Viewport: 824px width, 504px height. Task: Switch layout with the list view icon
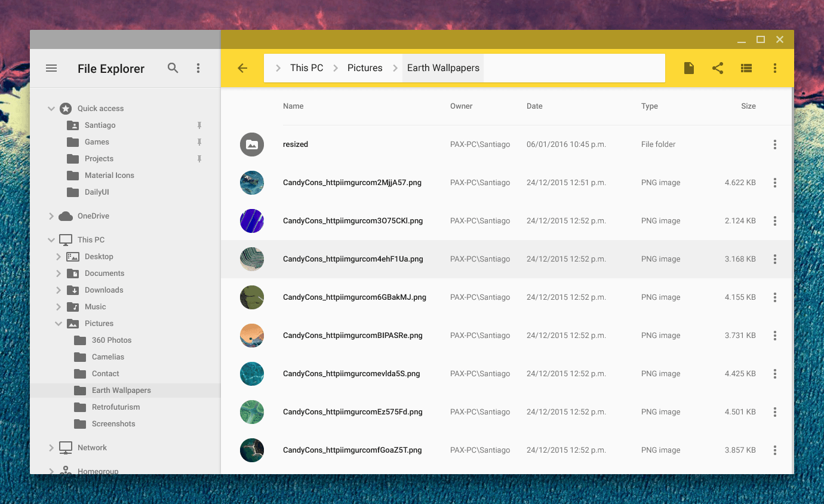coord(746,68)
